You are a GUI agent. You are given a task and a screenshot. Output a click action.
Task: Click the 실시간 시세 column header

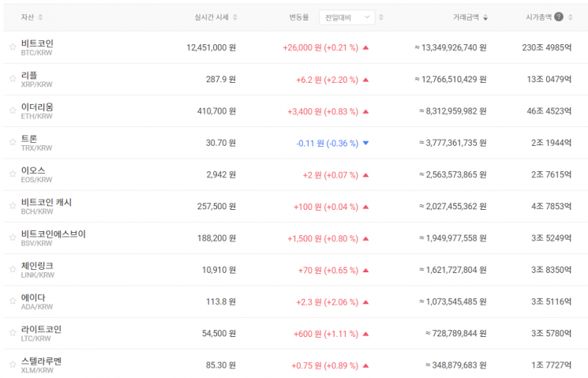coord(212,17)
